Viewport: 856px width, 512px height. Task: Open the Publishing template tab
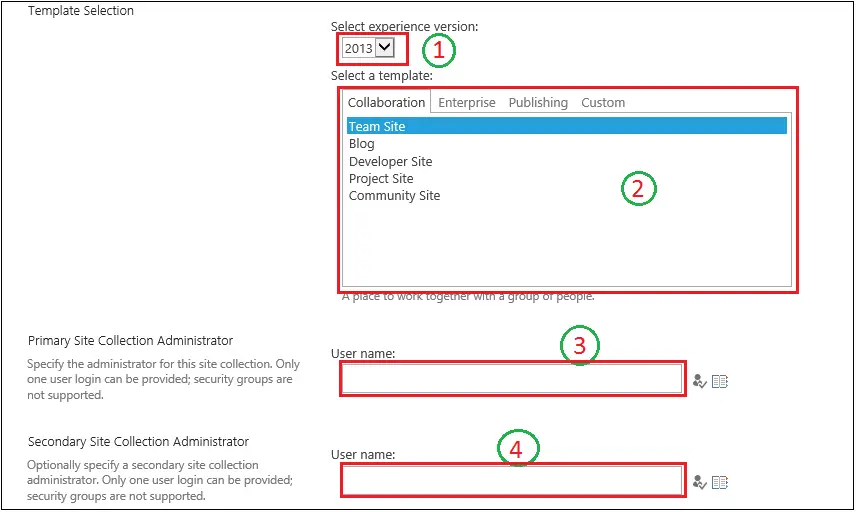538,103
